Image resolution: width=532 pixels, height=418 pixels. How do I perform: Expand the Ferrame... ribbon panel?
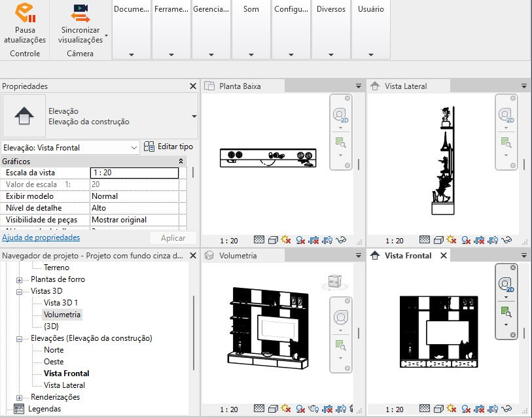click(171, 55)
